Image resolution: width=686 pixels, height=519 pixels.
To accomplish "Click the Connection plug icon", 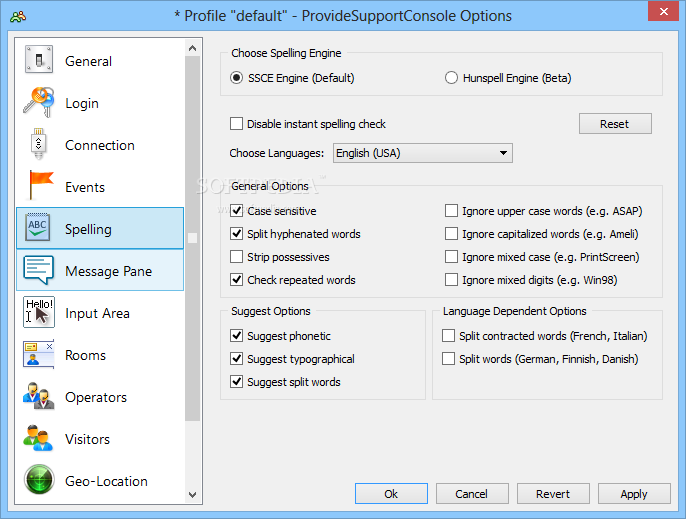I will (38, 144).
